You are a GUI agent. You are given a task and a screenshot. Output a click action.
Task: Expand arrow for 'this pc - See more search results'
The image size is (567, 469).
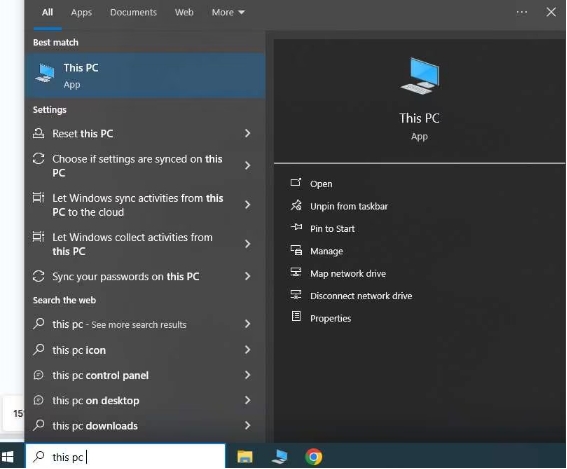(247, 324)
